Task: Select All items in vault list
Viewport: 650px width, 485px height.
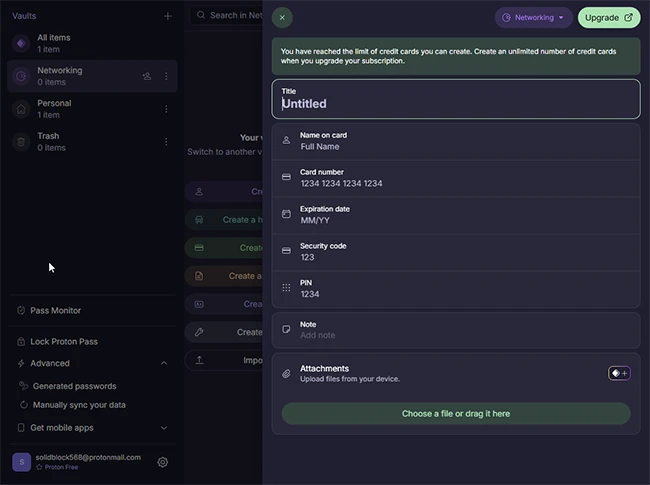Action: pos(54,43)
